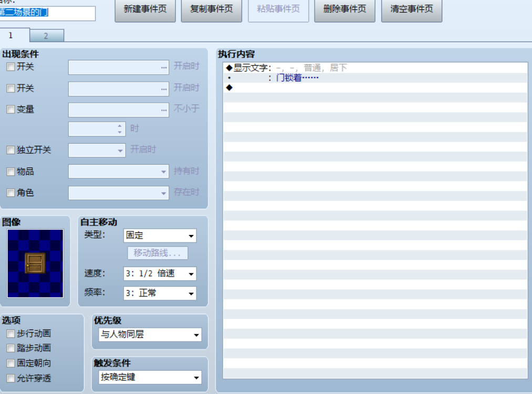Select the 显示文字 command line
This screenshot has height=394, width=532.
pyautogui.click(x=375, y=68)
